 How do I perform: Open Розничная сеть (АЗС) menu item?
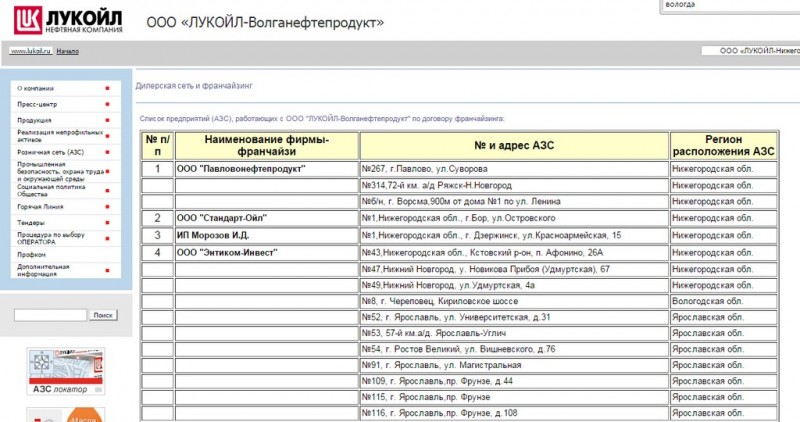tap(50, 152)
